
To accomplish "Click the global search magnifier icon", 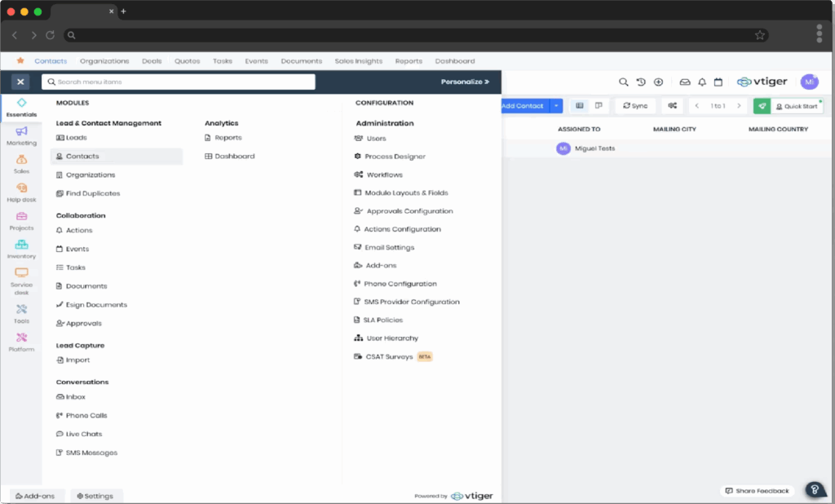I will click(x=623, y=82).
